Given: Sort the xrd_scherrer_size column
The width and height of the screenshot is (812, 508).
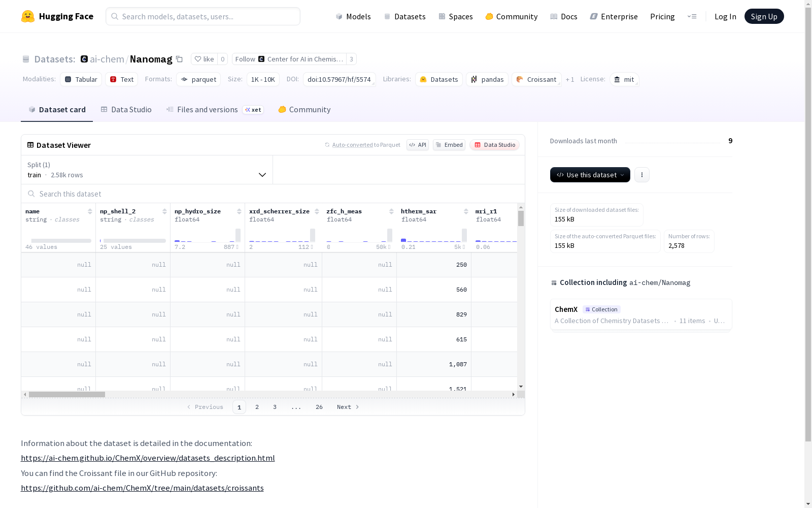Looking at the screenshot, I should click(x=317, y=211).
